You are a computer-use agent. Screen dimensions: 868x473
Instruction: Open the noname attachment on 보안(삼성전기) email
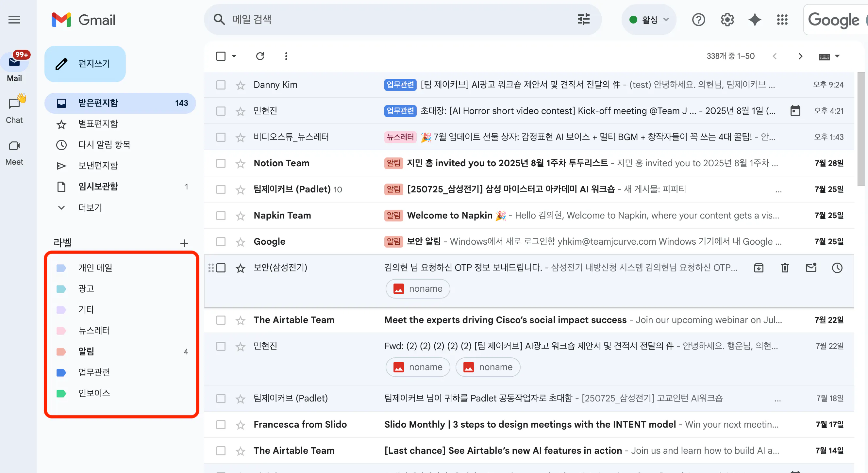click(x=418, y=289)
